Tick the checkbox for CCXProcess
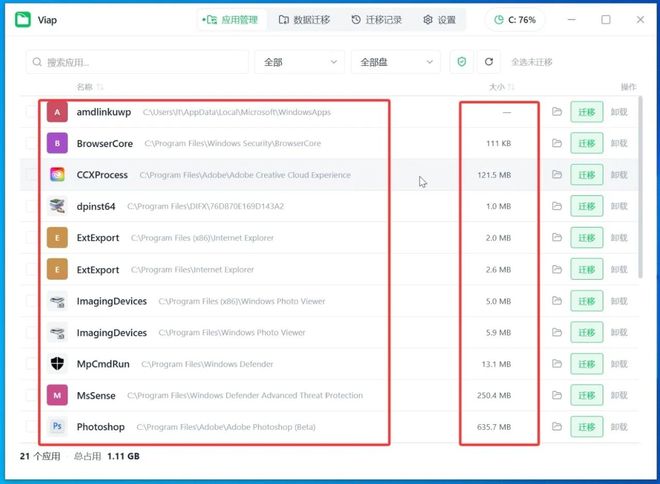This screenshot has height=484, width=660. (x=31, y=175)
